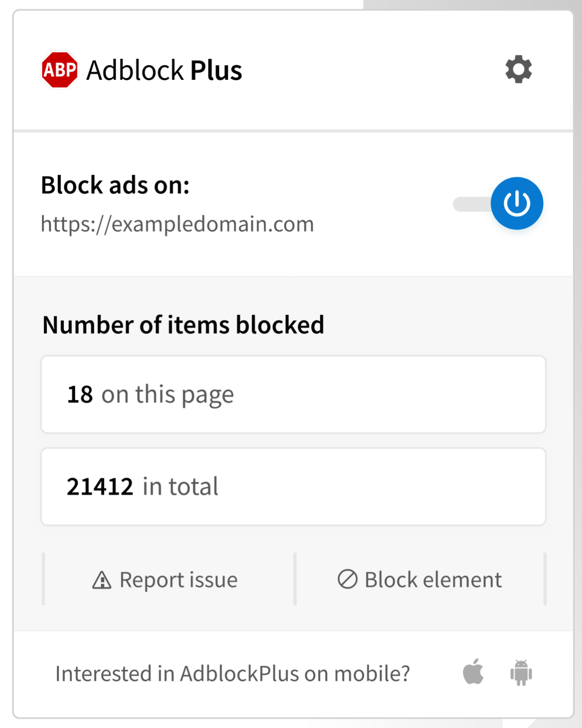The image size is (582, 728).
Task: Open Adblock Plus settings via gear icon
Action: click(x=518, y=70)
